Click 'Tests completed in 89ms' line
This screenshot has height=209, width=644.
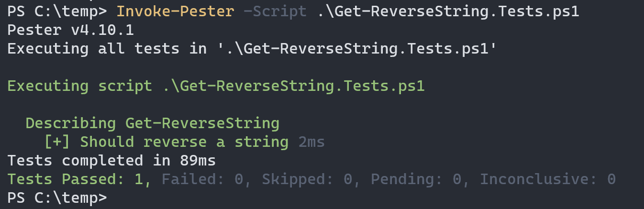[x=111, y=160]
